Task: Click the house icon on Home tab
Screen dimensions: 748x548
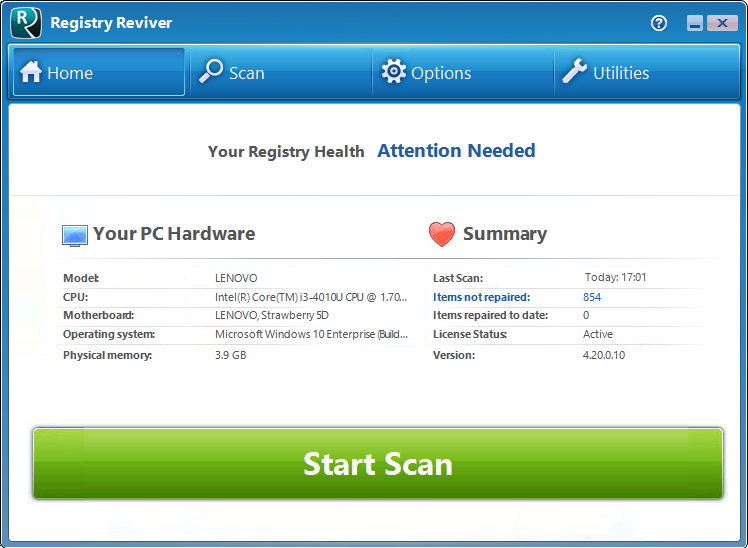Action: (31, 72)
